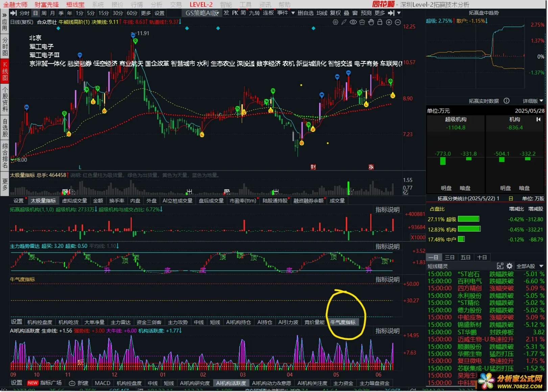Screen dimensions: 548x392
Task: Open the dropdown arrow at period toolbar end
Action: click(x=399, y=13)
